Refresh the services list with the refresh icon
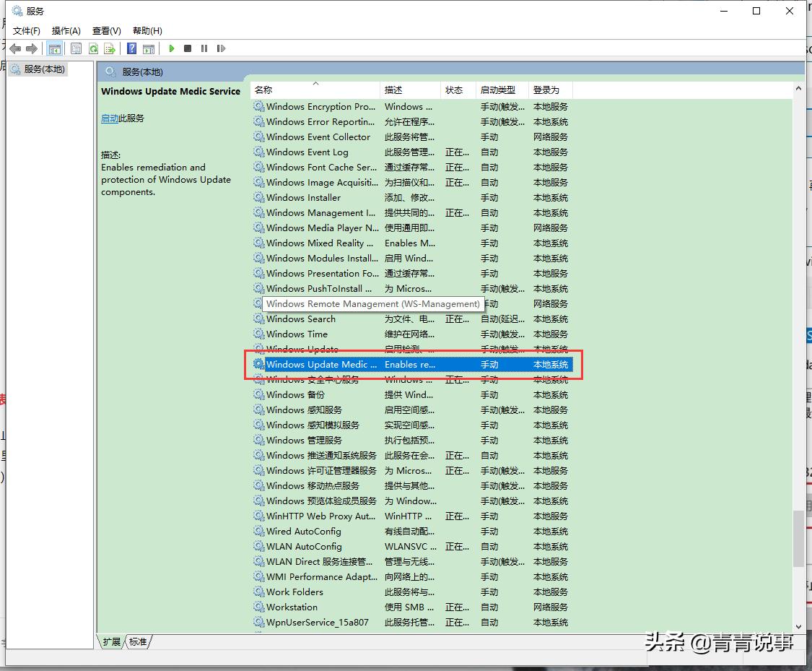The height and width of the screenshot is (671, 812). 94,48
